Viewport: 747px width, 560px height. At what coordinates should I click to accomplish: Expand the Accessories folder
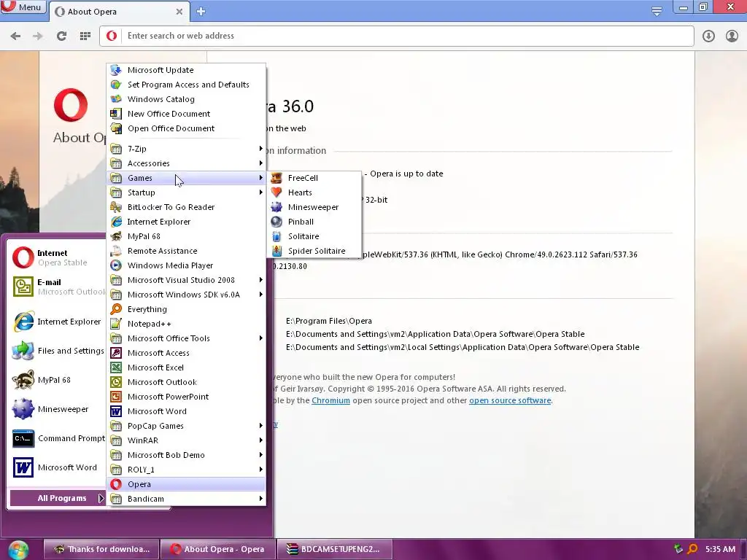click(186, 163)
